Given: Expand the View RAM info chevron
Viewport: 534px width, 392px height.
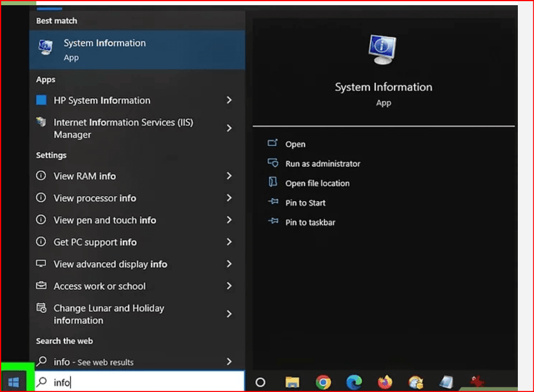Looking at the screenshot, I should pos(229,176).
